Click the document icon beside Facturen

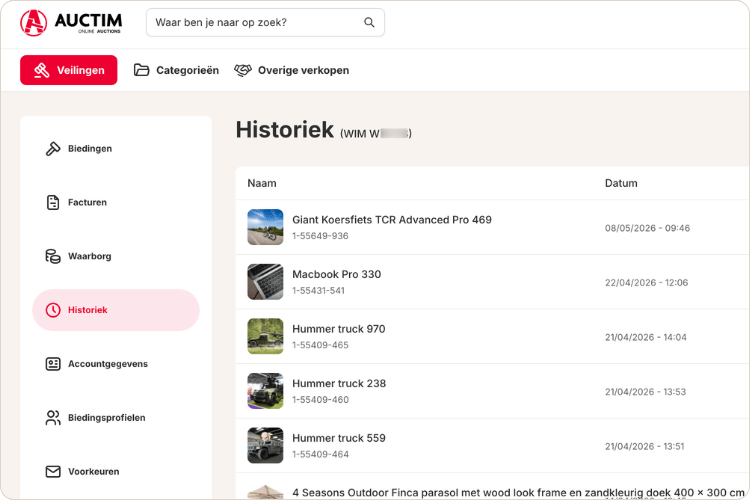click(x=53, y=202)
